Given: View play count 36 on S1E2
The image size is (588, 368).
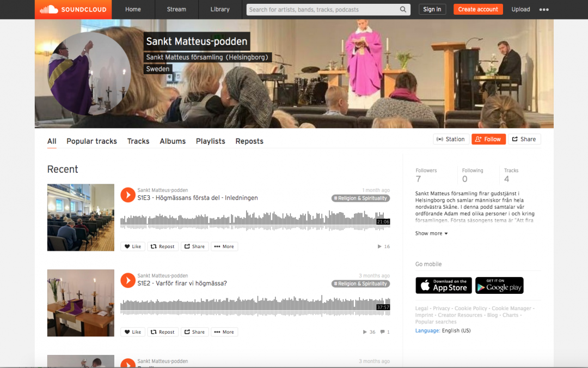Looking at the screenshot, I should [x=369, y=332].
